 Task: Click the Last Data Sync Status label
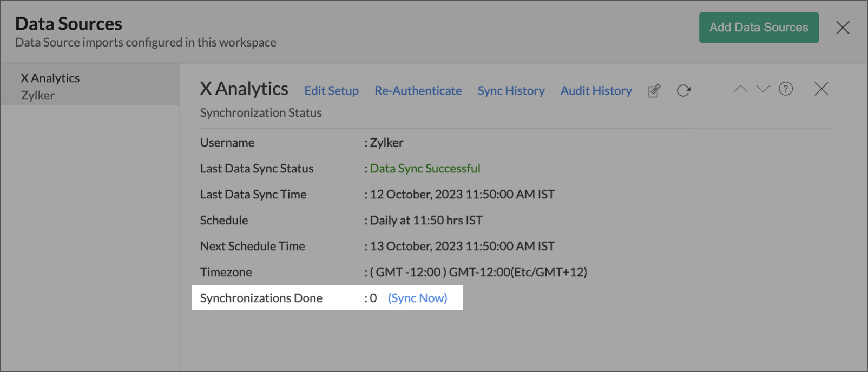(x=257, y=169)
